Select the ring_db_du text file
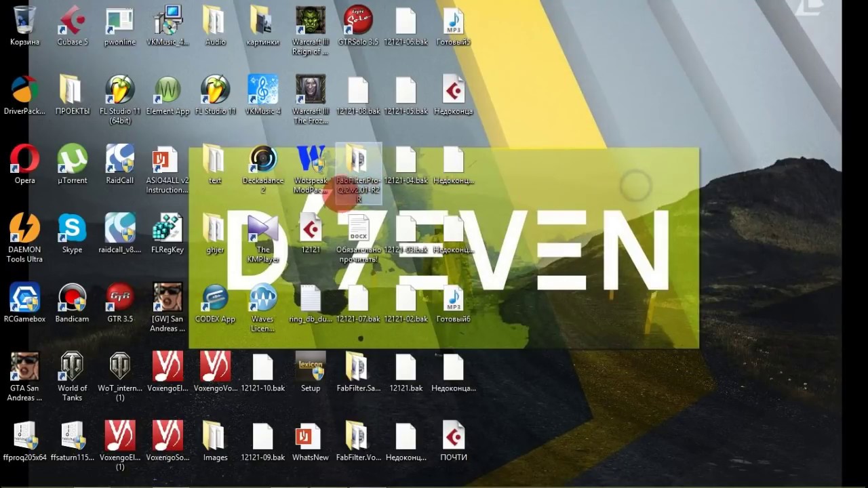Viewport: 868px width, 488px height. [311, 302]
